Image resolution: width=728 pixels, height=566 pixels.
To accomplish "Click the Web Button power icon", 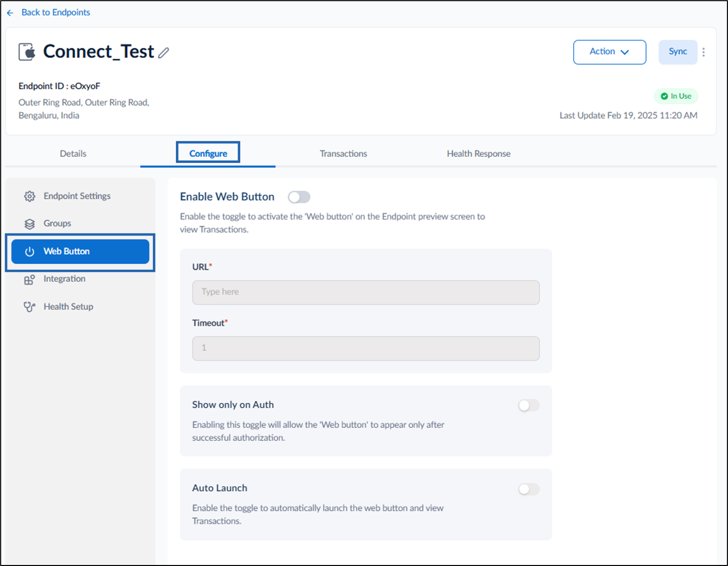I will (x=30, y=252).
